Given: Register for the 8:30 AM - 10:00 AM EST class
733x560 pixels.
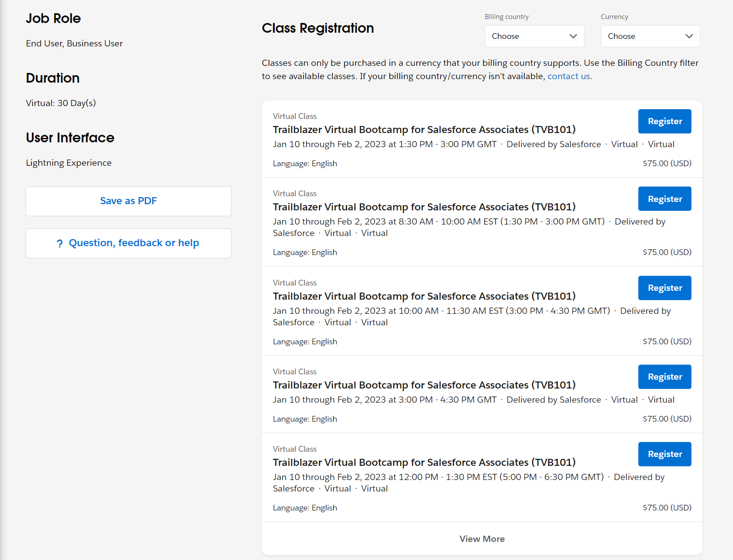Looking at the screenshot, I should click(664, 199).
